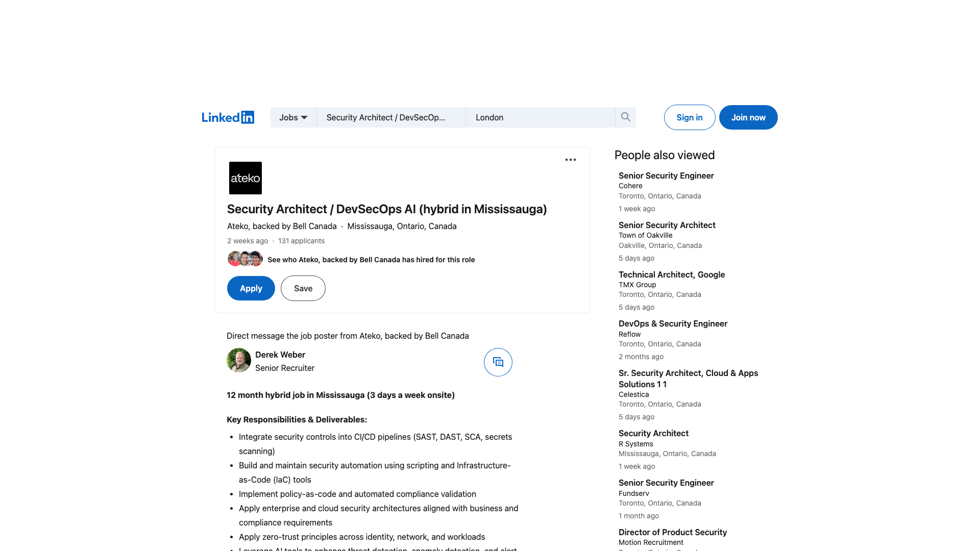
Task: Open Senior Security Architect at Town of Oakville
Action: [x=667, y=225]
